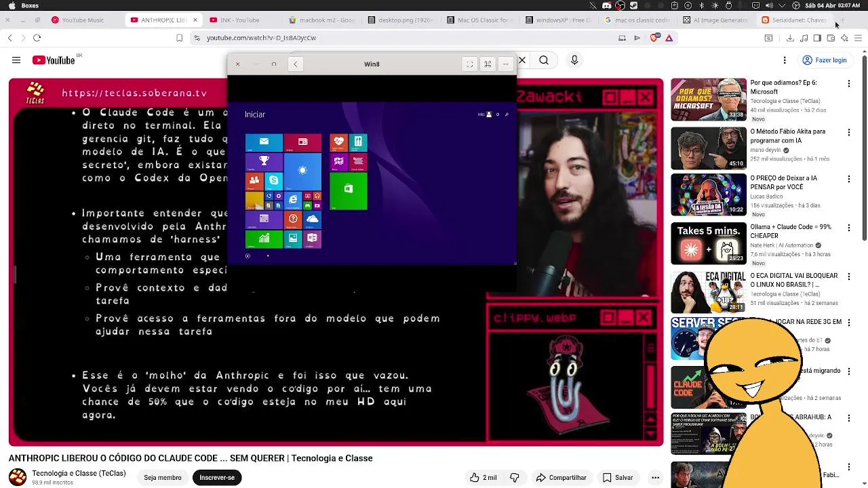Click the YouTube search magnifier icon
The width and height of the screenshot is (868, 488).
[x=544, y=60]
